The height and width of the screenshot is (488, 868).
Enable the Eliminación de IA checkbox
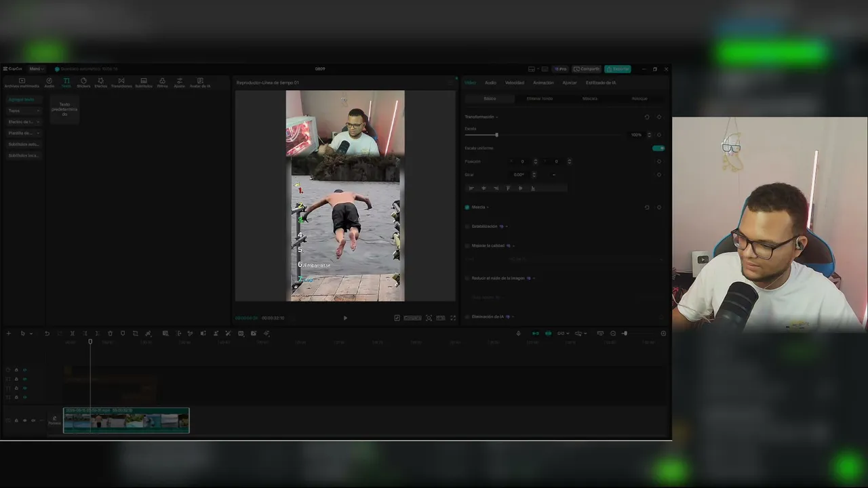(467, 317)
